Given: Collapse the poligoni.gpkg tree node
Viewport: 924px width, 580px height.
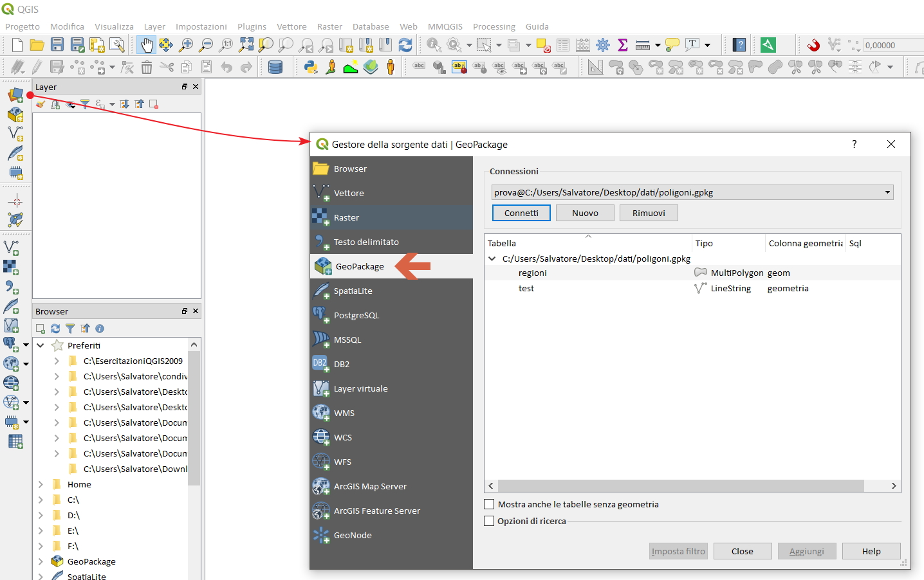Looking at the screenshot, I should (492, 259).
